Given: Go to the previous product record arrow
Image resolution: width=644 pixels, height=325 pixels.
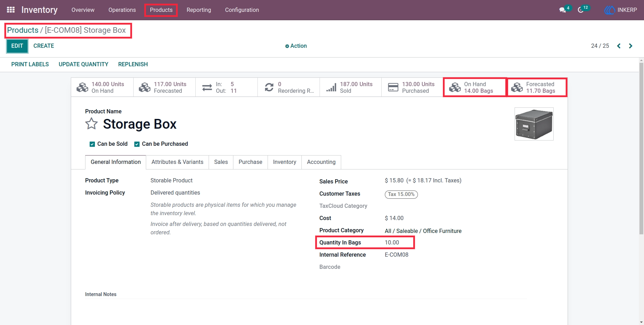Looking at the screenshot, I should tap(619, 46).
